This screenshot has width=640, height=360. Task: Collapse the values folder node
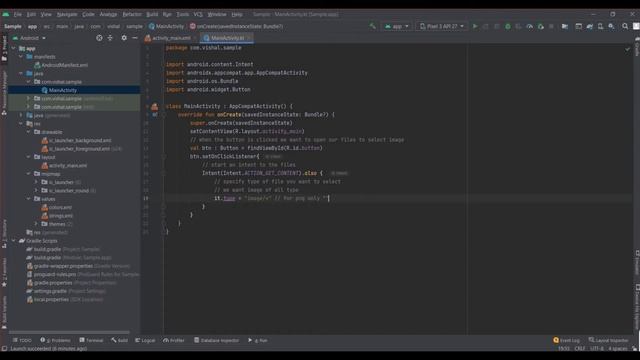pos(28,199)
